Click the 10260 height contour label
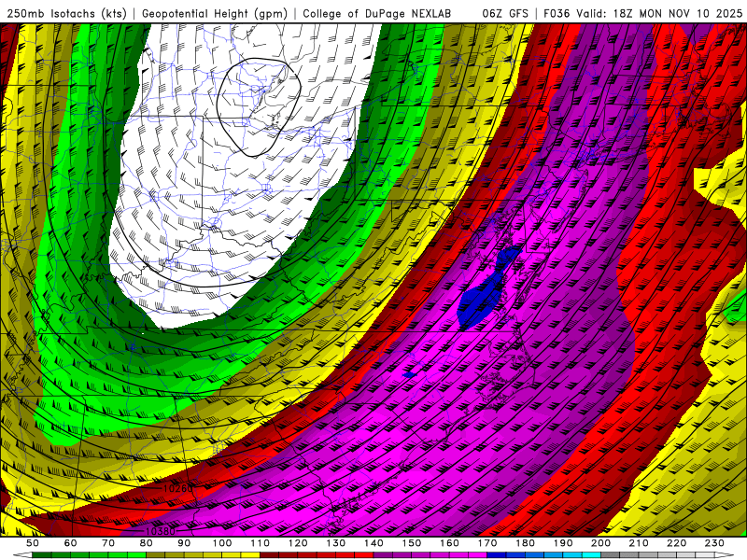The height and width of the screenshot is (560, 747). click(x=178, y=488)
